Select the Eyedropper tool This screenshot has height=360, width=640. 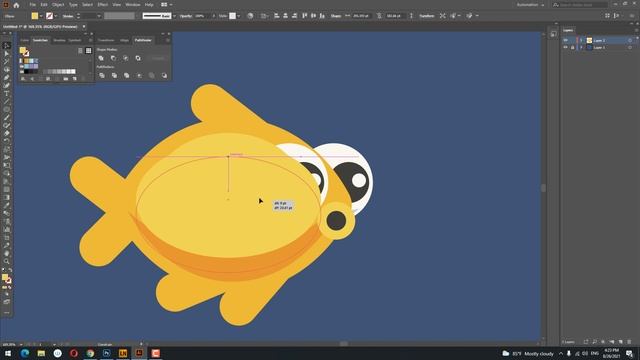(7, 205)
